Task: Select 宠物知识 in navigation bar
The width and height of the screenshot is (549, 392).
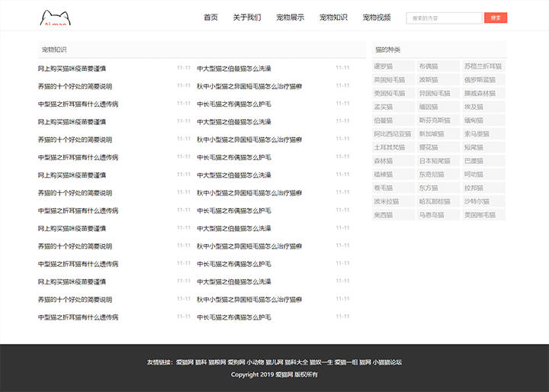Action: click(x=333, y=18)
